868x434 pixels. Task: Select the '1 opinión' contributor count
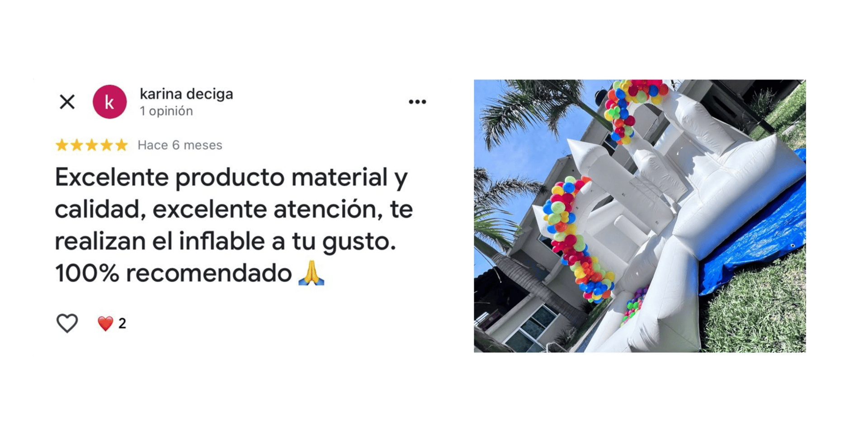click(166, 111)
